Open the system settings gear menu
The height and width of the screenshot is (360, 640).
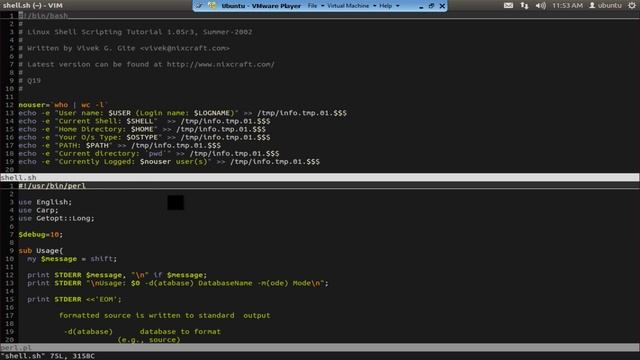pyautogui.click(x=632, y=5)
